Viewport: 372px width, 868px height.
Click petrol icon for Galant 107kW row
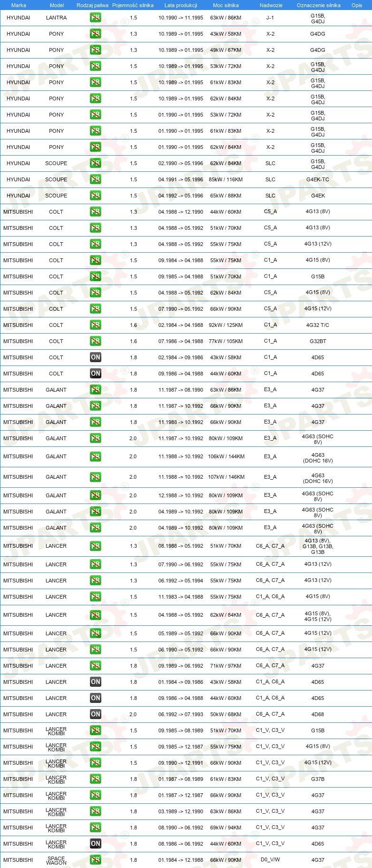click(95, 477)
